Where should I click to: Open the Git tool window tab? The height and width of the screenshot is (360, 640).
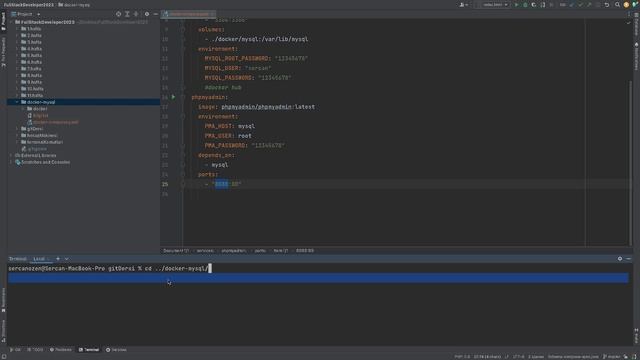click(16, 350)
